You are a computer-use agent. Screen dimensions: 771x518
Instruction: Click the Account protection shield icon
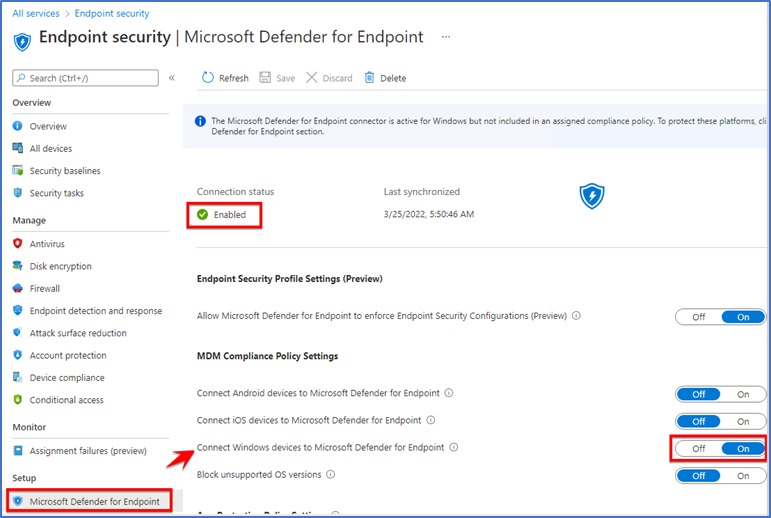18,355
